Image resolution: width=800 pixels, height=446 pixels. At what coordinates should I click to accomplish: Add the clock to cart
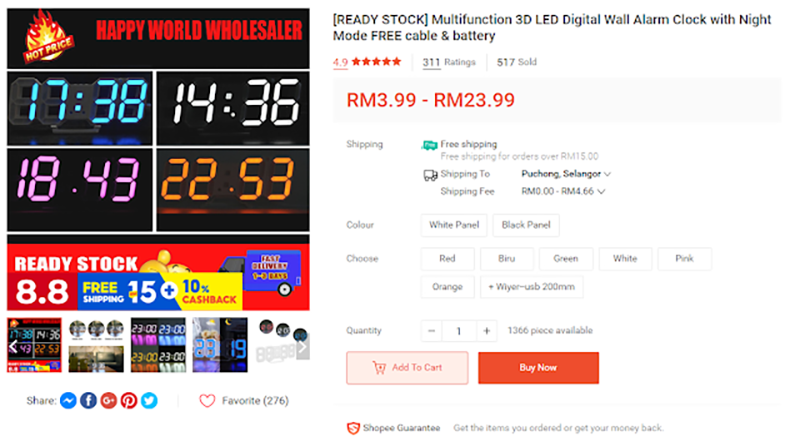pos(407,367)
